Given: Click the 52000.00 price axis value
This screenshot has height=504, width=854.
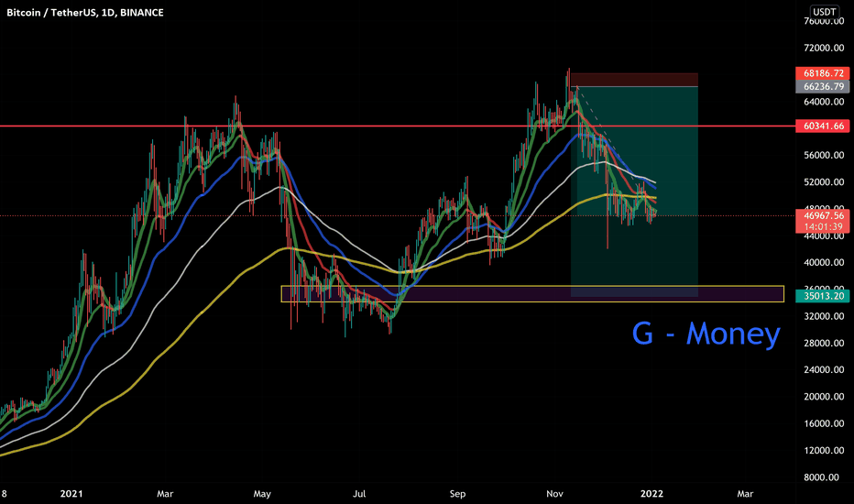Looking at the screenshot, I should pos(824,182).
